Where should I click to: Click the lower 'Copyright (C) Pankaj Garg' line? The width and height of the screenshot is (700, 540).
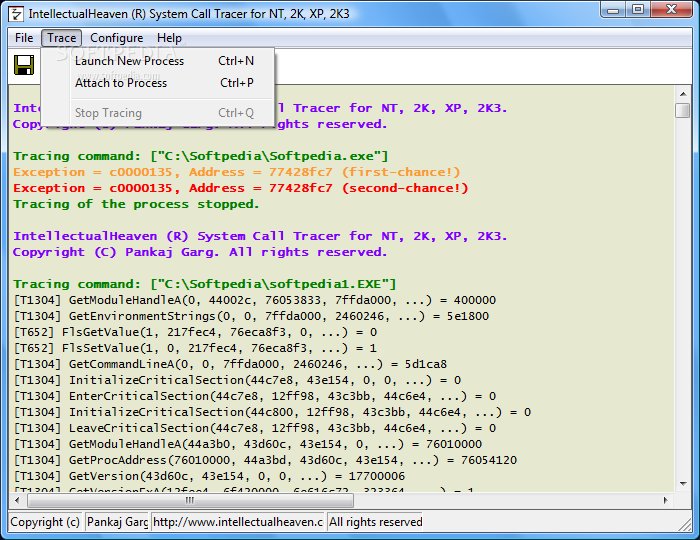(200, 252)
